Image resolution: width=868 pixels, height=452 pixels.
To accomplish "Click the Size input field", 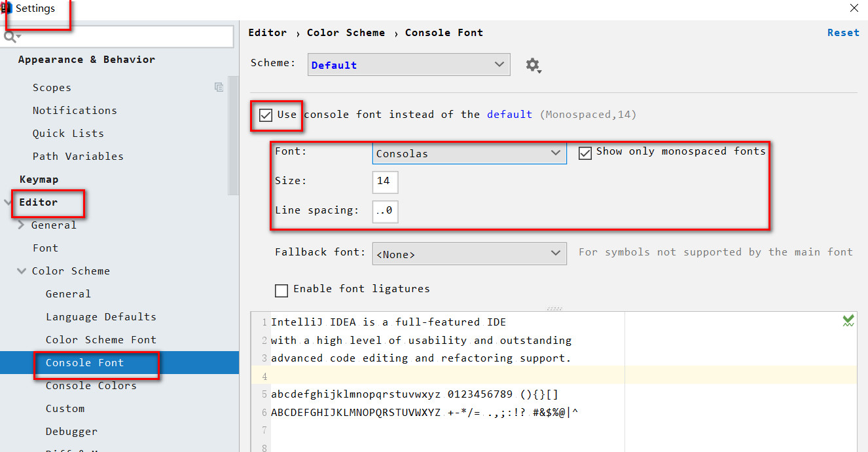I will click(385, 181).
